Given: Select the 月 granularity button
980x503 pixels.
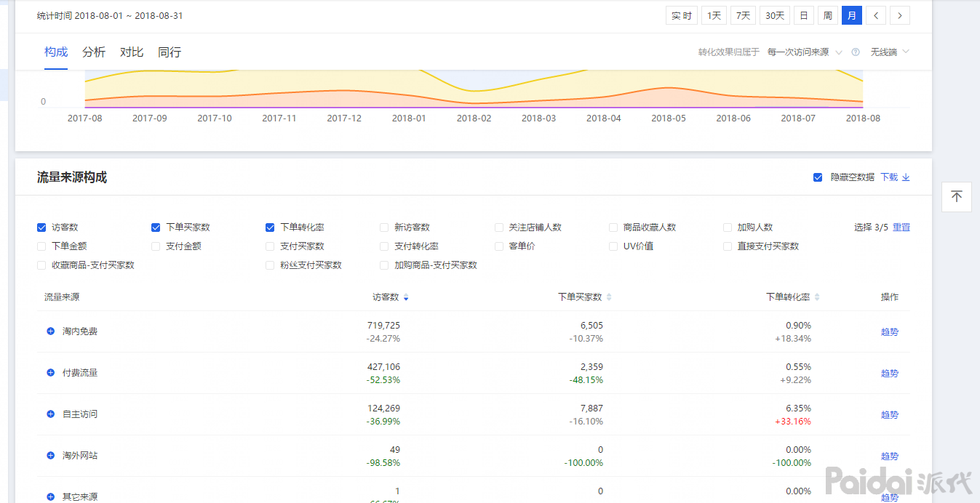Looking at the screenshot, I should pyautogui.click(x=852, y=15).
